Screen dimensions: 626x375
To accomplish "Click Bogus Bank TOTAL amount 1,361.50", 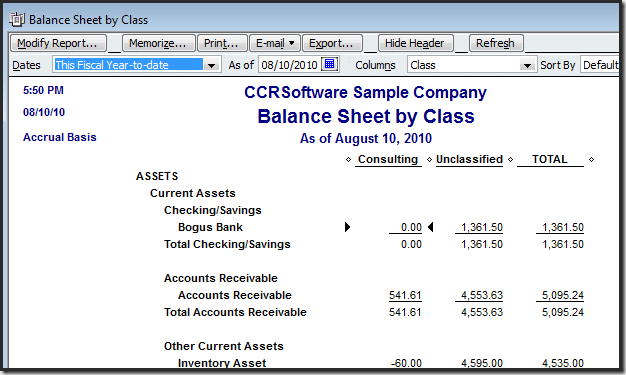I will (x=563, y=227).
